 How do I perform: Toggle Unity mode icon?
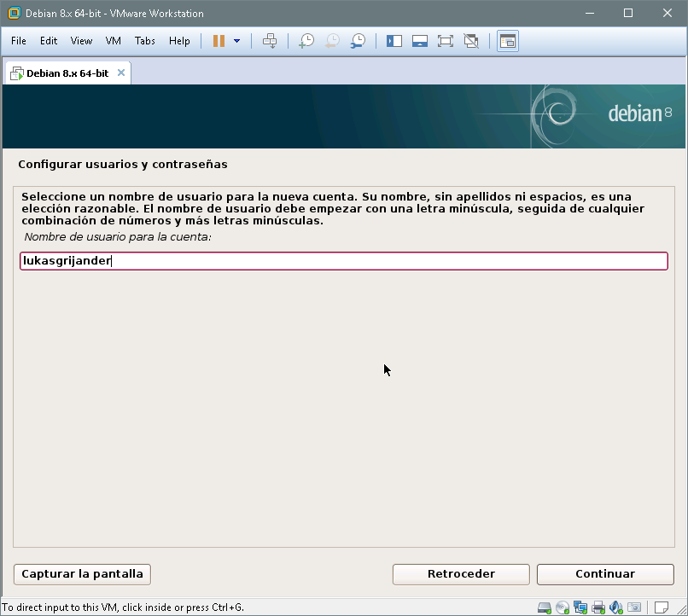[470, 41]
